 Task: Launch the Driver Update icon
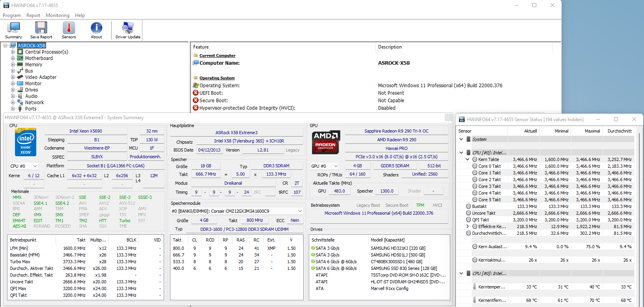pos(128,30)
